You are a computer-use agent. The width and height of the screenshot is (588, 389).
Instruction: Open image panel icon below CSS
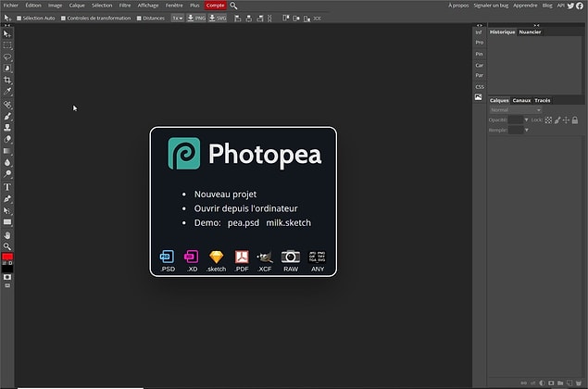tap(478, 97)
